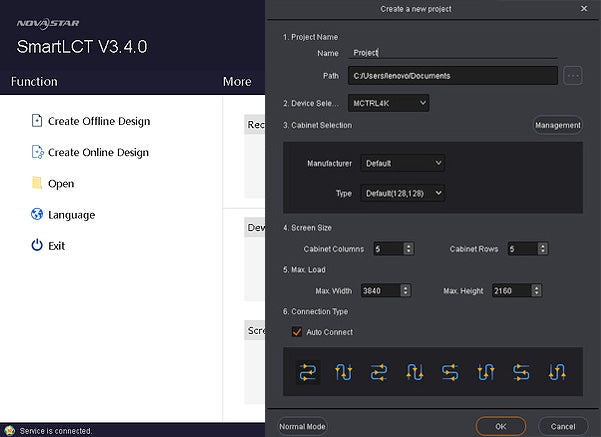Increase Max Height with up arrow
The height and width of the screenshot is (437, 601).
click(x=537, y=288)
